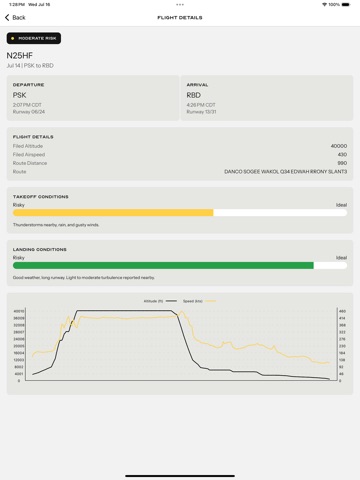
Task: Click the green Landing Conditions progress bar
Action: click(163, 265)
